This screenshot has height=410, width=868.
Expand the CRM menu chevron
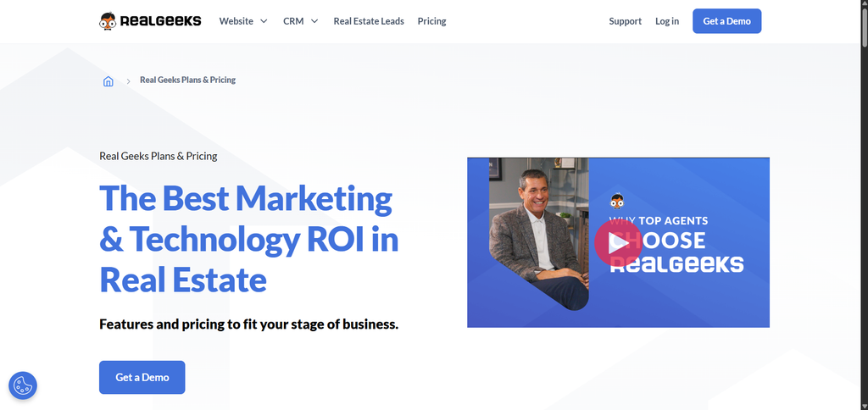[314, 21]
